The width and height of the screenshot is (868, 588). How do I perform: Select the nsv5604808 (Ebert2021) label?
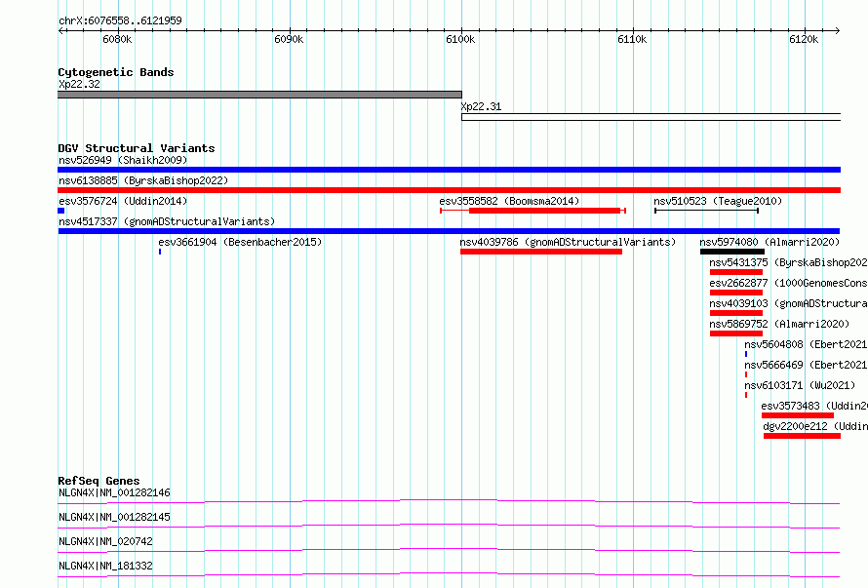pyautogui.click(x=806, y=344)
